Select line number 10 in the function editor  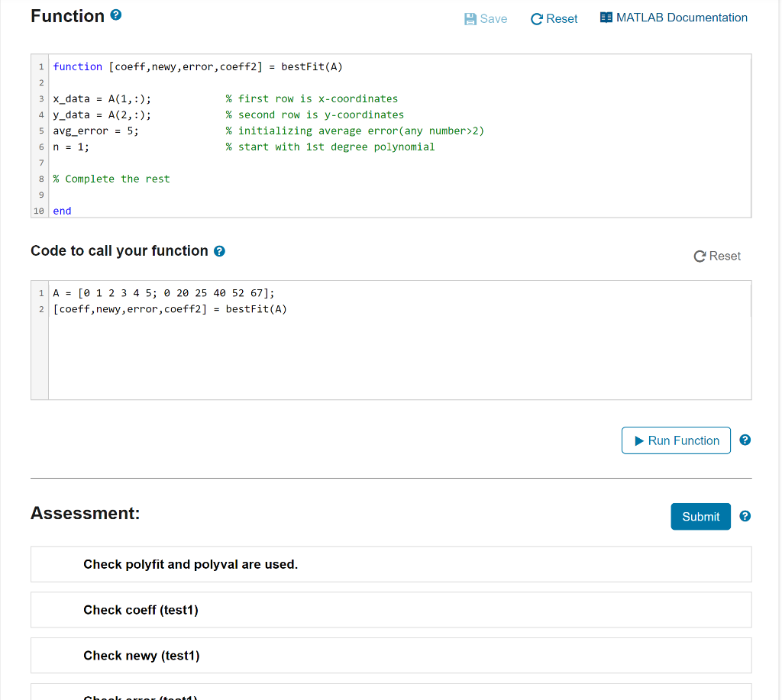click(x=39, y=211)
